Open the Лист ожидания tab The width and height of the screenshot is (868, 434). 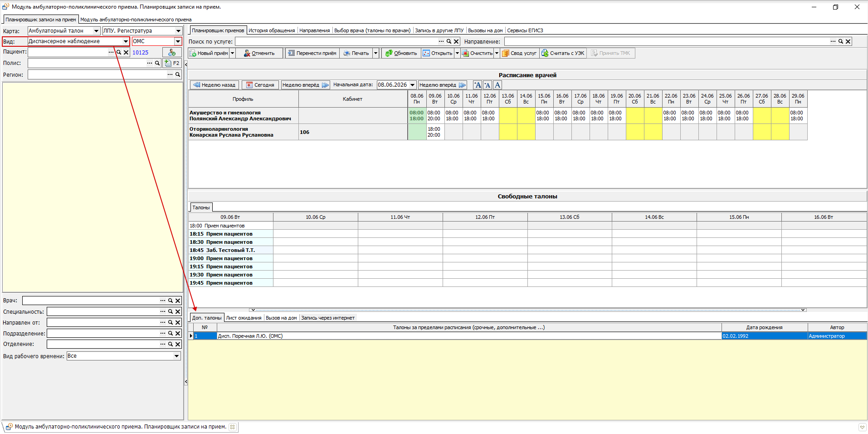click(244, 318)
